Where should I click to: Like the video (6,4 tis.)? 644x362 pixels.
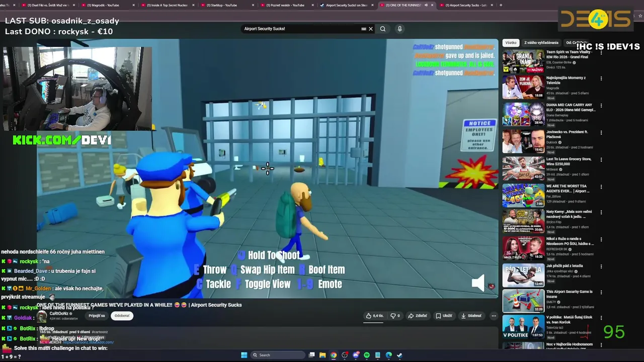(x=374, y=316)
